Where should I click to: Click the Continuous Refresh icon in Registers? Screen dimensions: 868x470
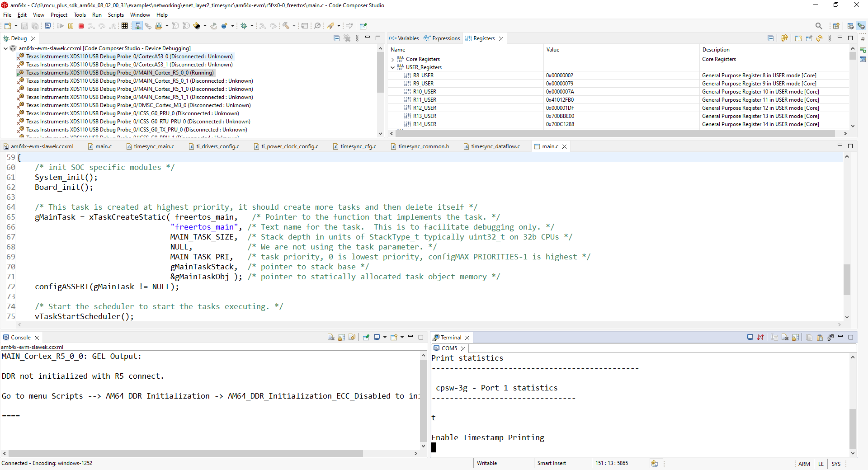point(784,38)
